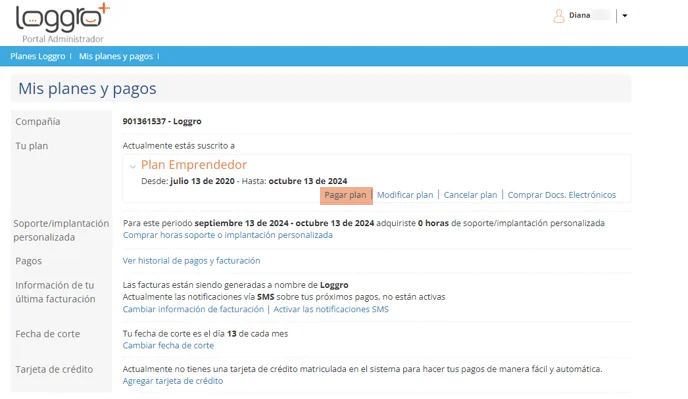Image resolution: width=688 pixels, height=399 pixels.
Task: Click the Plan Emprendedor title
Action: [194, 165]
